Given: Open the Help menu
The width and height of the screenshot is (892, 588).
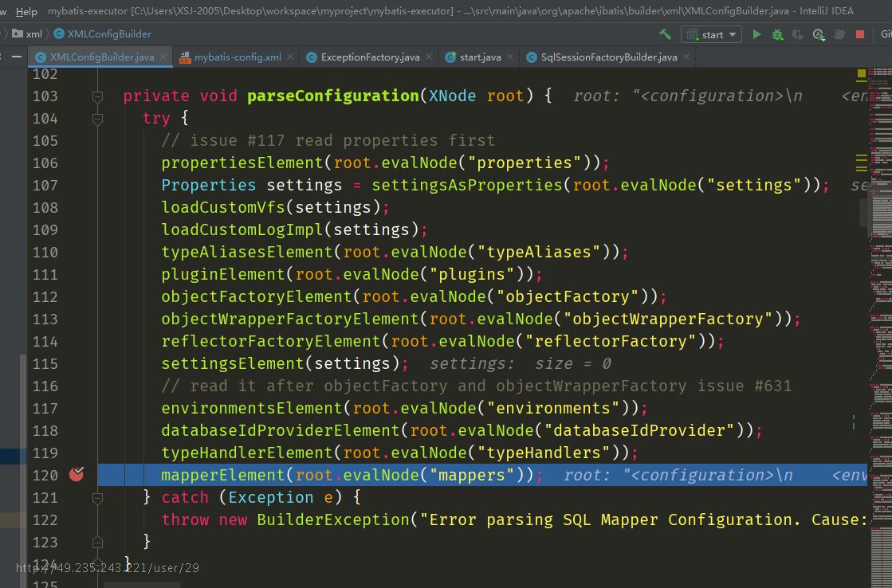Looking at the screenshot, I should 26,11.
